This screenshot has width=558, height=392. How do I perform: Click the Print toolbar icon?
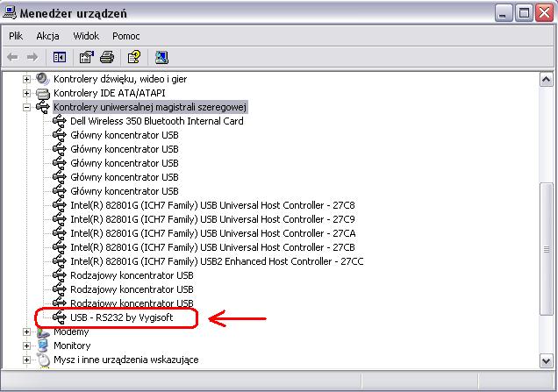tap(106, 58)
